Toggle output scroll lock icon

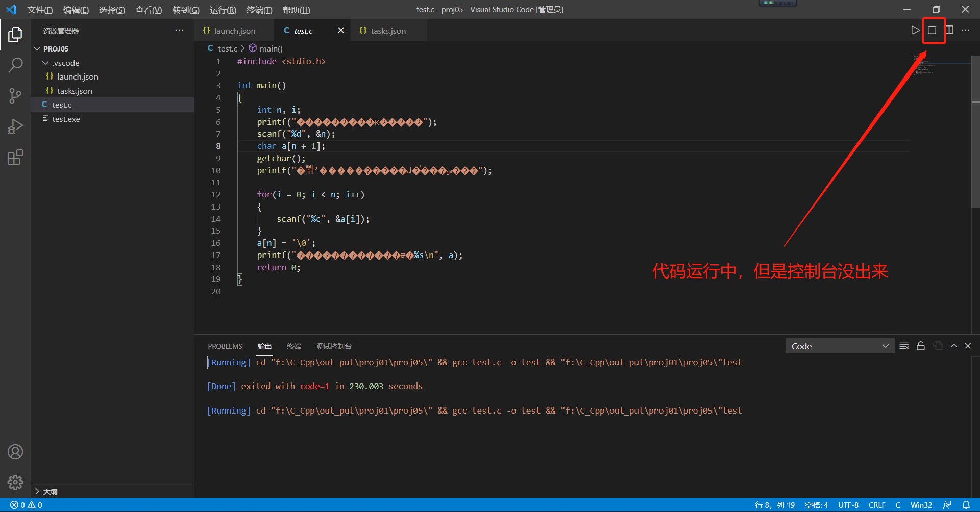tap(921, 346)
